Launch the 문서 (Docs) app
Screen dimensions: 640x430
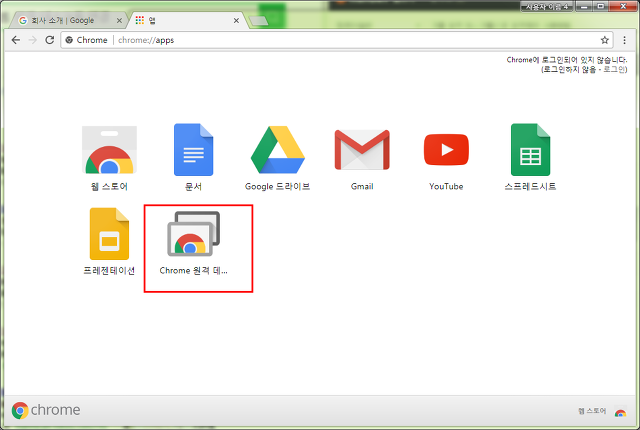[x=193, y=150]
